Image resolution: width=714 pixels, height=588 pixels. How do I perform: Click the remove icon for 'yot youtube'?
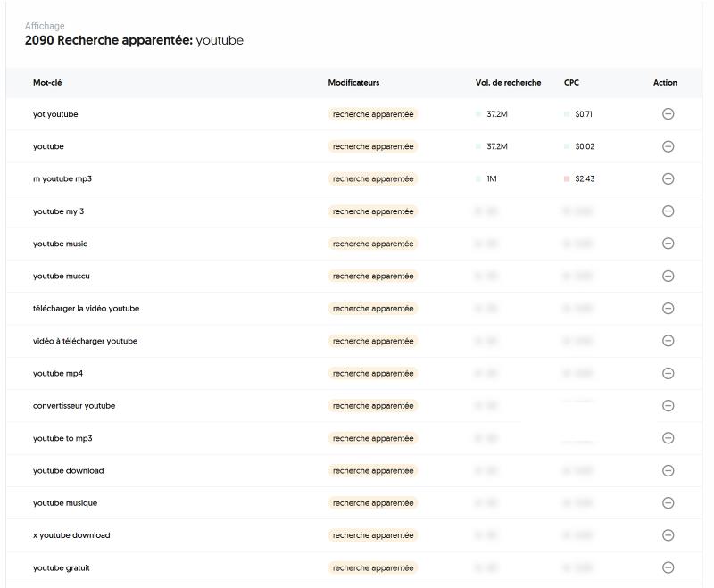pyautogui.click(x=668, y=114)
